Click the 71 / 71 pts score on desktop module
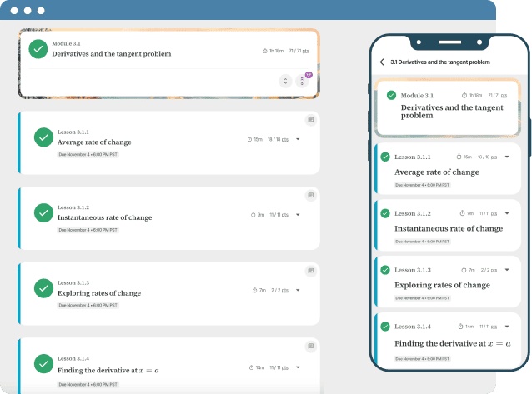Image resolution: width=532 pixels, height=394 pixels. (x=299, y=51)
